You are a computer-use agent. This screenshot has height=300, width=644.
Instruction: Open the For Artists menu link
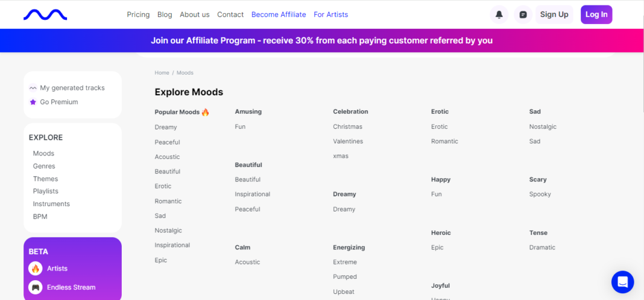[x=330, y=14]
